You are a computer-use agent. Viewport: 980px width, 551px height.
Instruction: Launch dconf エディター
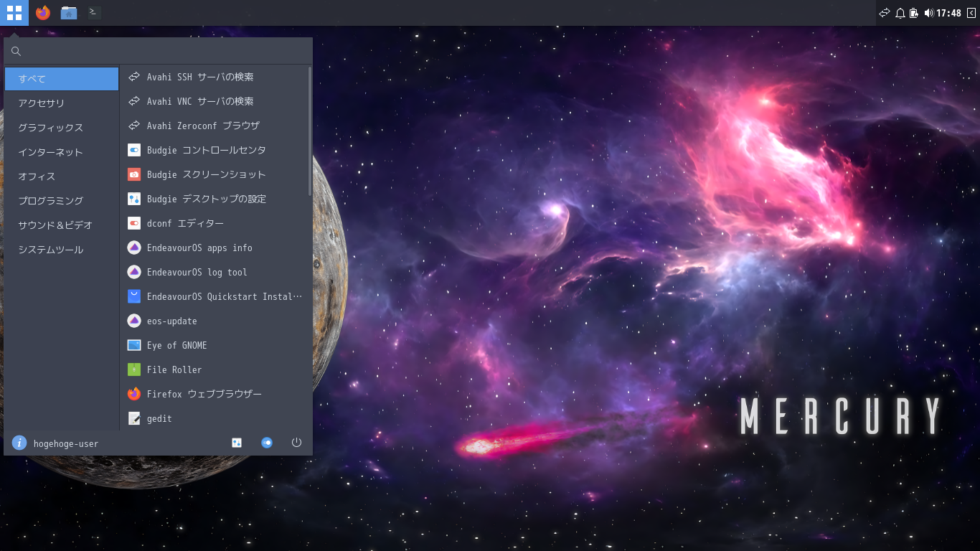coord(214,223)
